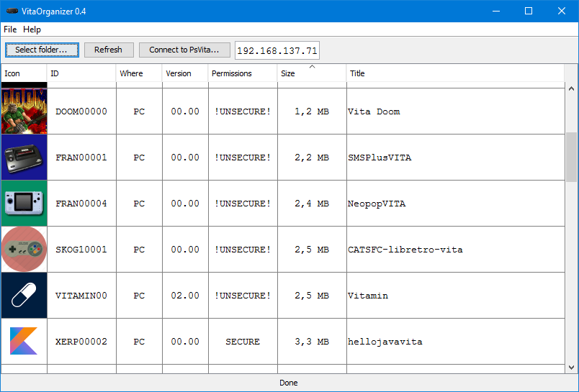Click the scrollbar down arrow
The height and width of the screenshot is (392, 579).
click(572, 367)
